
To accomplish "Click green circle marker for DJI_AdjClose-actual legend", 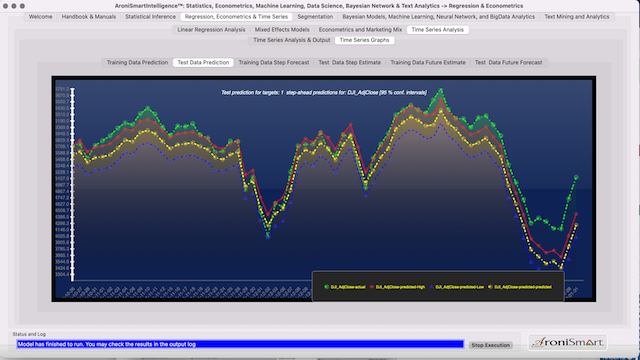I will tap(326, 287).
